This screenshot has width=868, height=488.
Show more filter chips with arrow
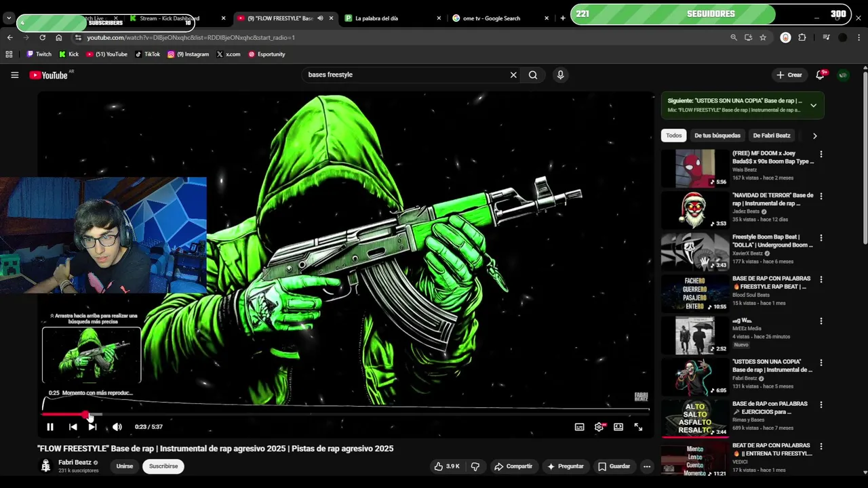(x=814, y=136)
